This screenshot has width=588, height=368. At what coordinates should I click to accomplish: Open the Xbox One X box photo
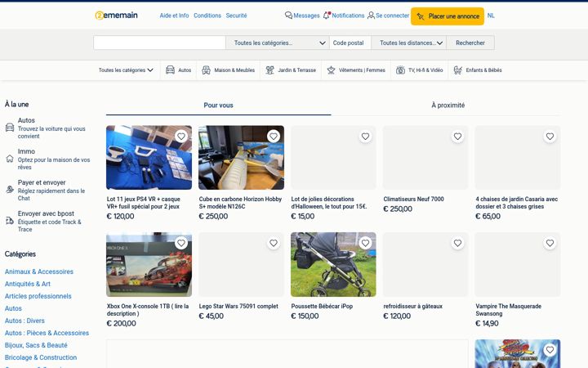(x=149, y=264)
